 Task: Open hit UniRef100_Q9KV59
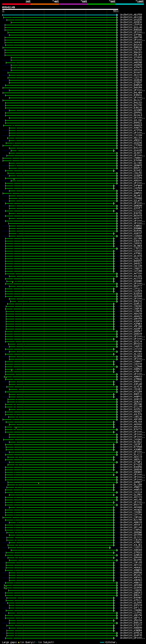coord(131,319)
